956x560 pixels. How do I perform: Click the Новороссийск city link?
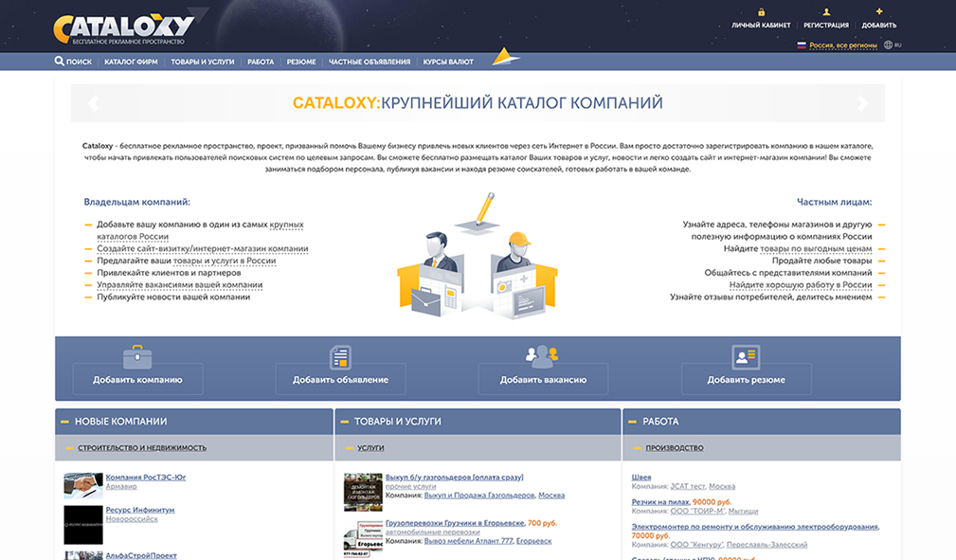(x=132, y=518)
